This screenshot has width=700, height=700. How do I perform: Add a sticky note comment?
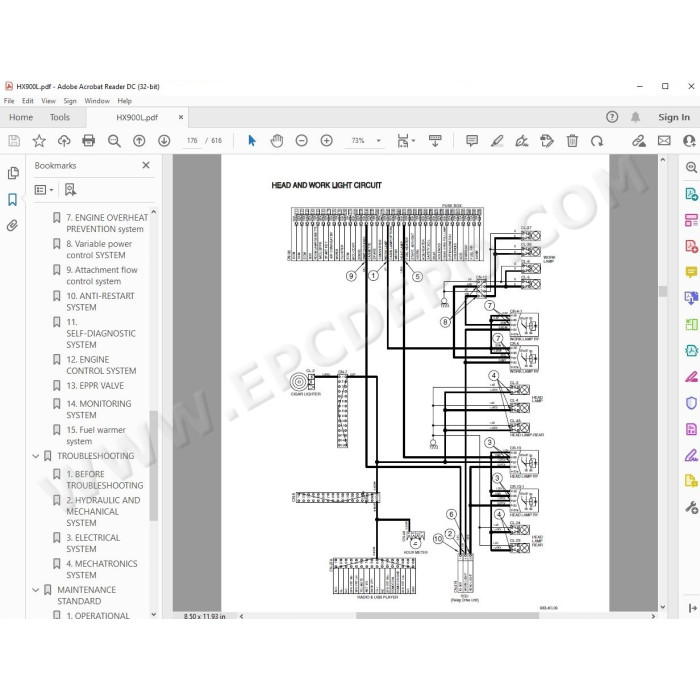pyautogui.click(x=471, y=141)
